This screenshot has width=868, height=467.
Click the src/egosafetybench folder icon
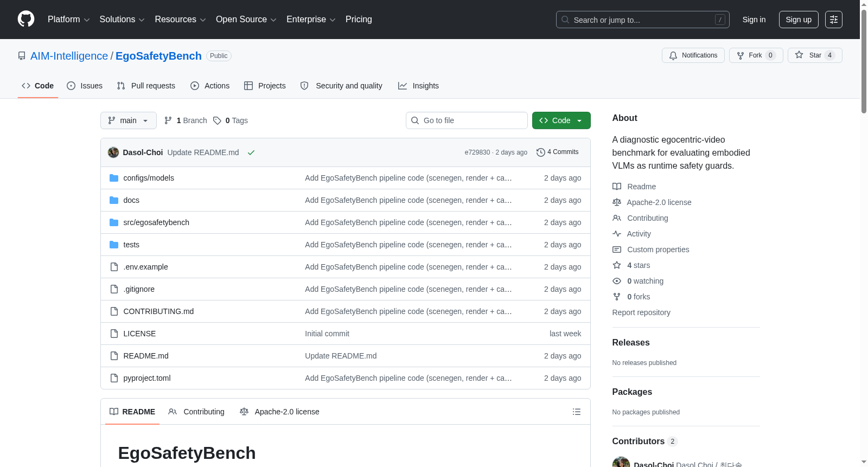[x=114, y=222]
